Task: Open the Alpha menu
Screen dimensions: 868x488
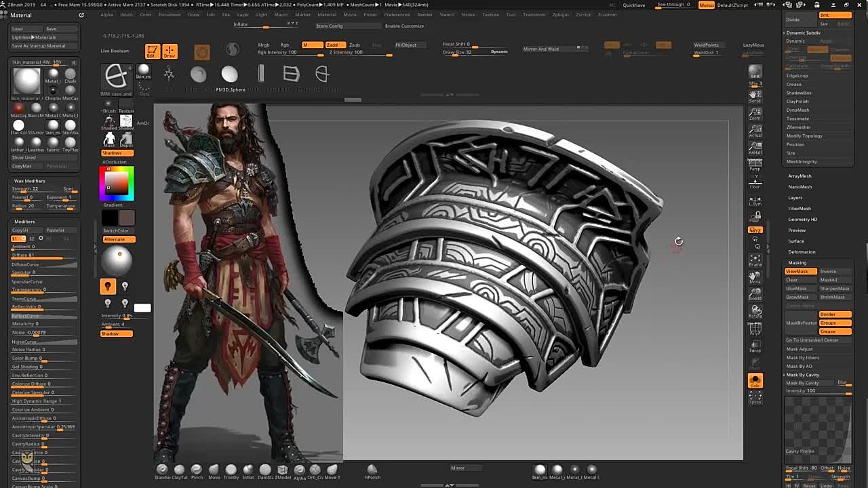Action: [107, 14]
